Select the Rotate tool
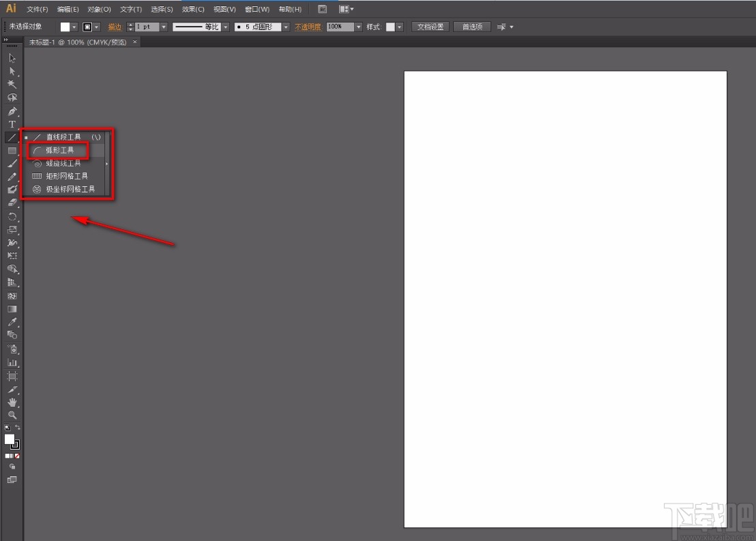 [x=12, y=217]
